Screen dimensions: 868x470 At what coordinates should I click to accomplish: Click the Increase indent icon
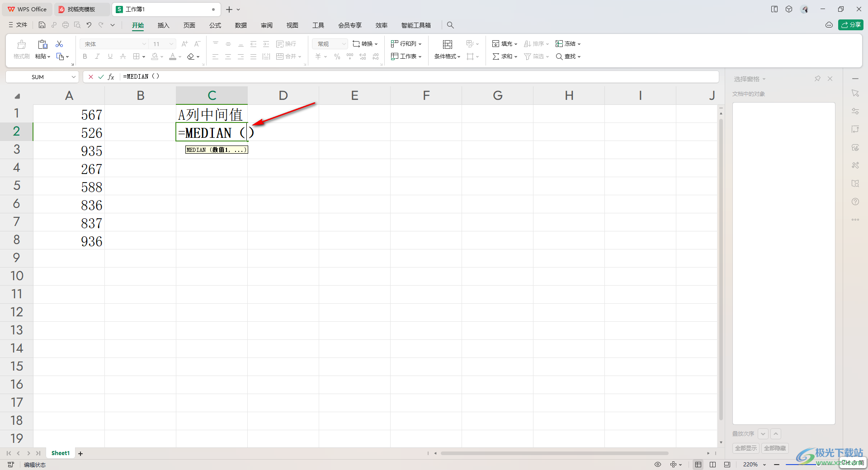pyautogui.click(x=266, y=44)
